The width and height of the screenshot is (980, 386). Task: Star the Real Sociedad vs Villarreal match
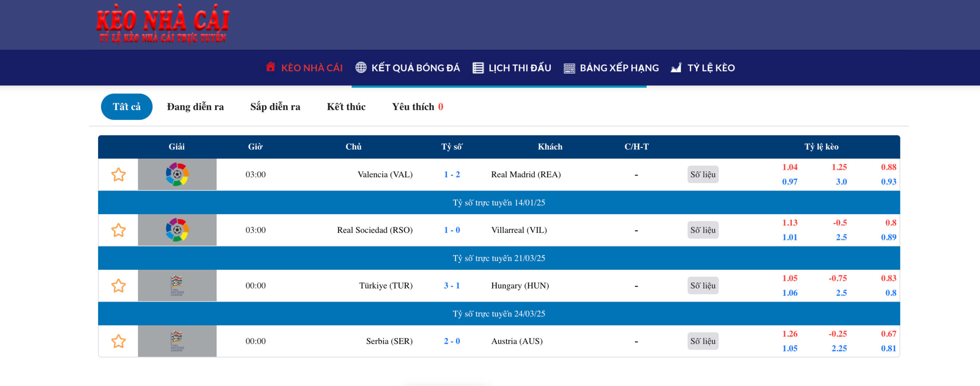tap(118, 230)
